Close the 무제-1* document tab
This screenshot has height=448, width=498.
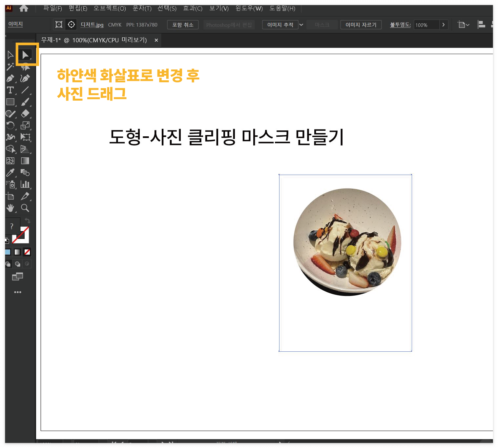[156, 40]
